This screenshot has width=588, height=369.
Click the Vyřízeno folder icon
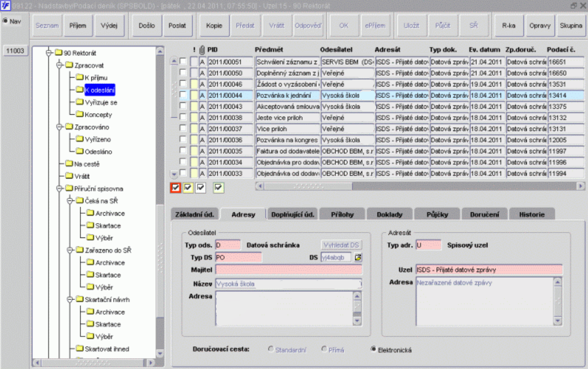point(80,139)
